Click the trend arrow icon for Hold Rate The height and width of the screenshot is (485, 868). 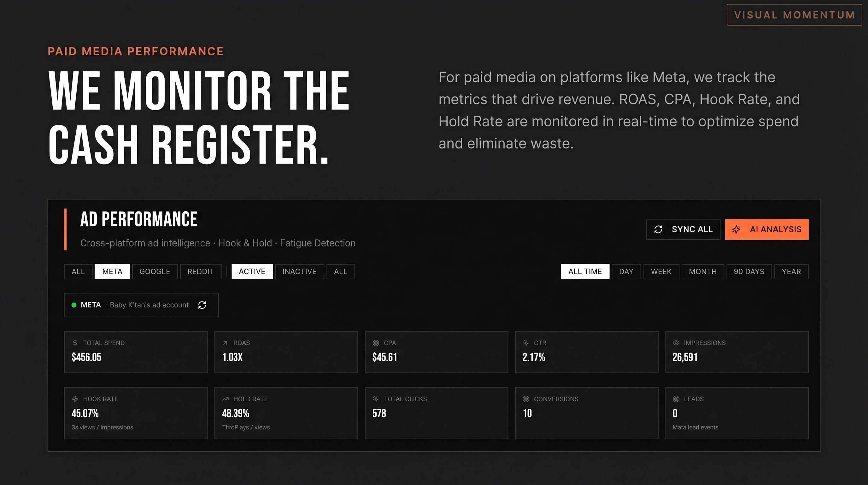coord(226,399)
